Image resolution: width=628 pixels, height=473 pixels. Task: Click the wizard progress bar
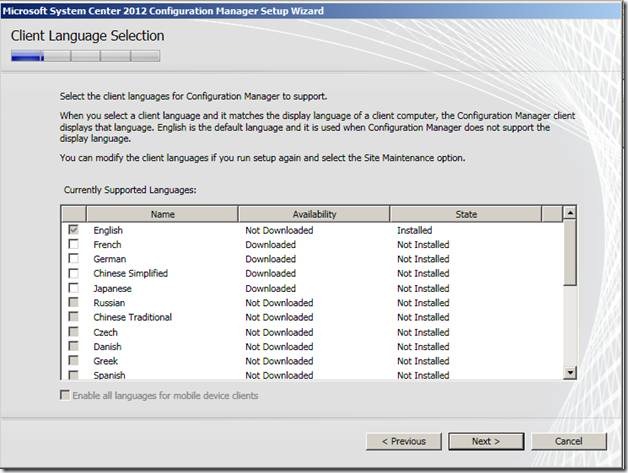click(x=85, y=56)
